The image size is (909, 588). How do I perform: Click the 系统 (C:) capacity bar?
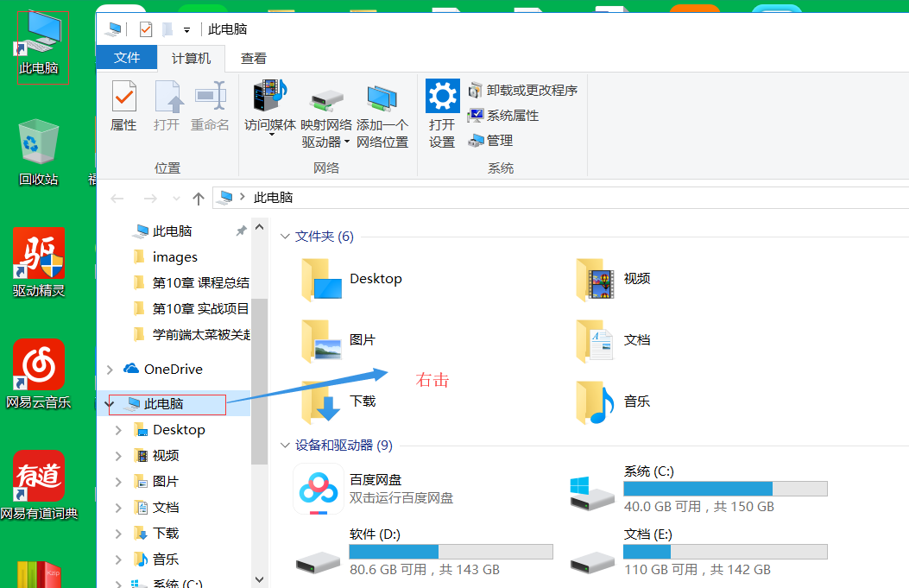[724, 488]
